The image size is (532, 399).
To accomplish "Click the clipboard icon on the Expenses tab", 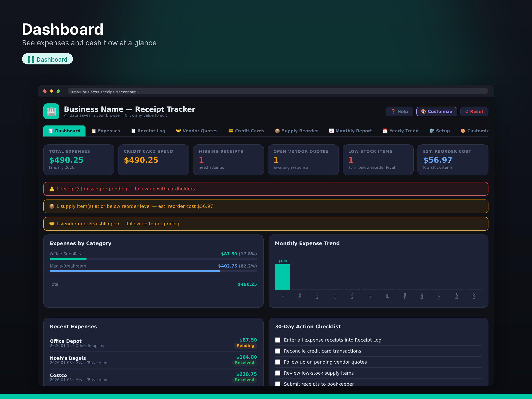I will (x=94, y=131).
